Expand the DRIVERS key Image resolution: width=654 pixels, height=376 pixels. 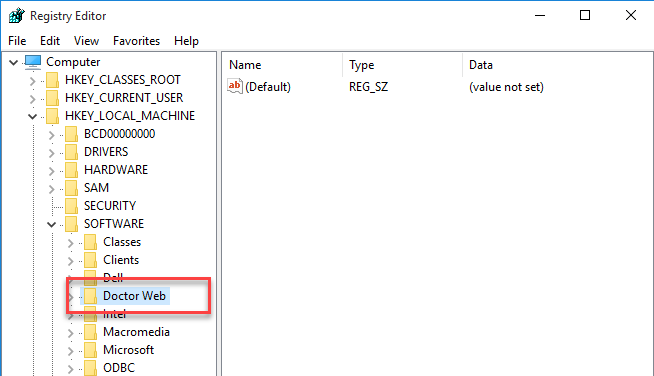coord(52,153)
